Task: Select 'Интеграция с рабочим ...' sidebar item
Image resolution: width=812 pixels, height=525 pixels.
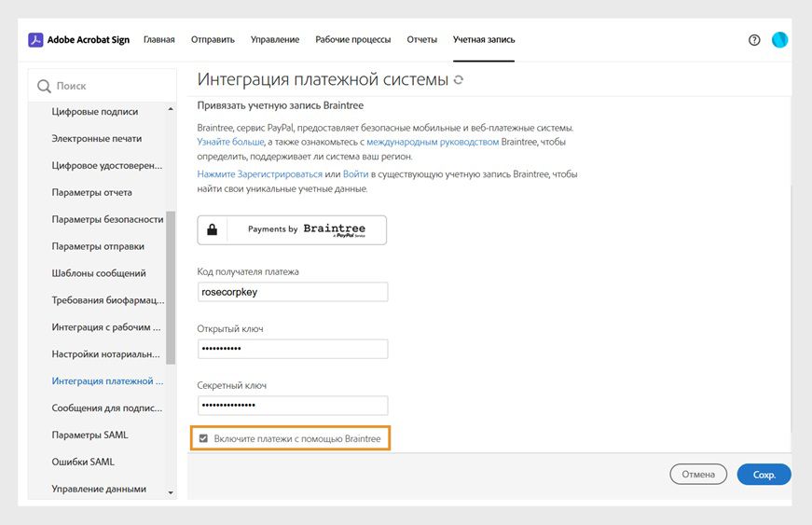Action: coord(106,327)
